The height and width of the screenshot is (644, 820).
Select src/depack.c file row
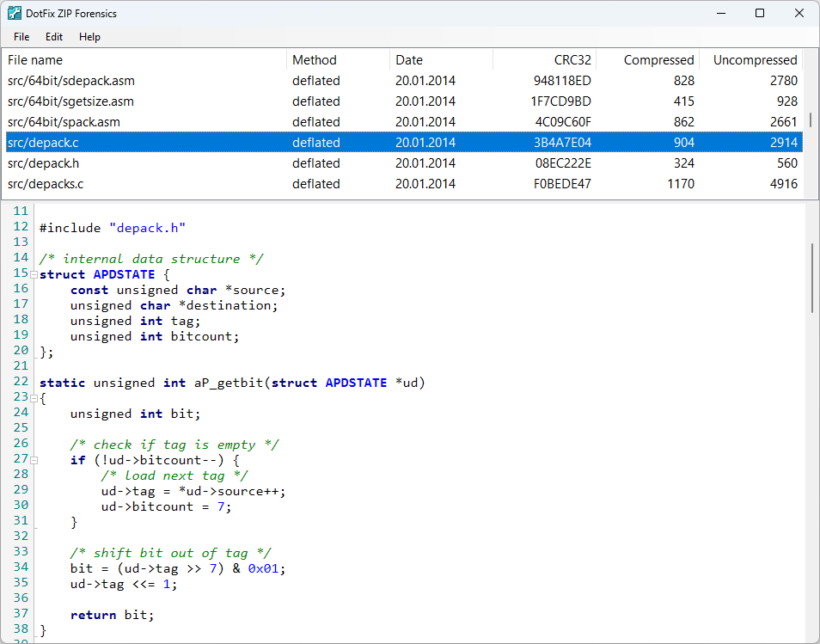click(x=404, y=142)
